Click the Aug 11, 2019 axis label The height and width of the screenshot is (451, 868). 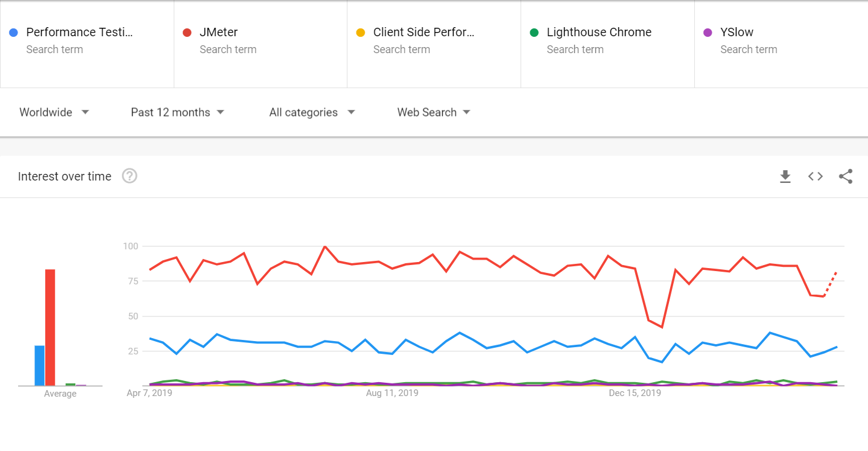[x=392, y=392]
